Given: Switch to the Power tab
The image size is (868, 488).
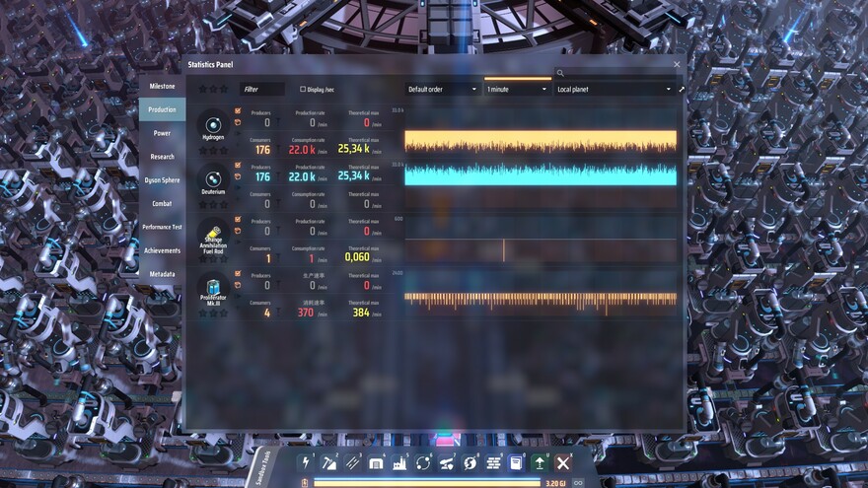Looking at the screenshot, I should coord(162,133).
